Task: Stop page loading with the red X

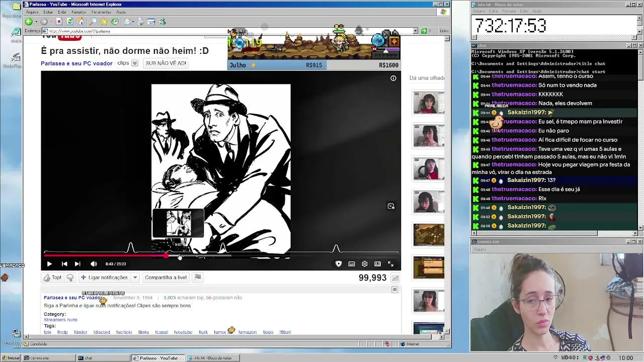Action: [59, 22]
